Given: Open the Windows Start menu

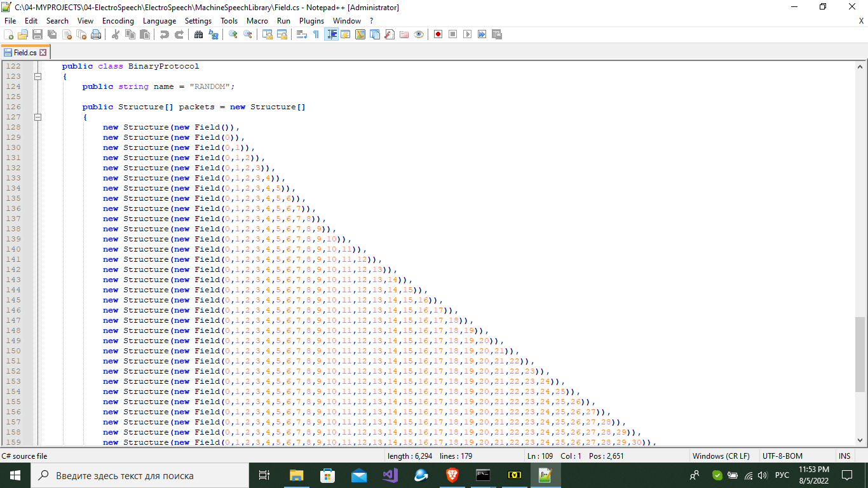Looking at the screenshot, I should click(14, 475).
